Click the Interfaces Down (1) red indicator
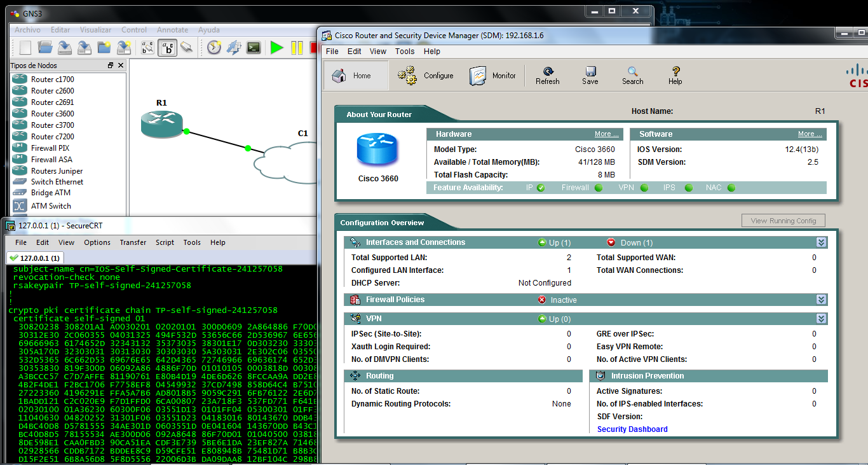 click(x=611, y=242)
